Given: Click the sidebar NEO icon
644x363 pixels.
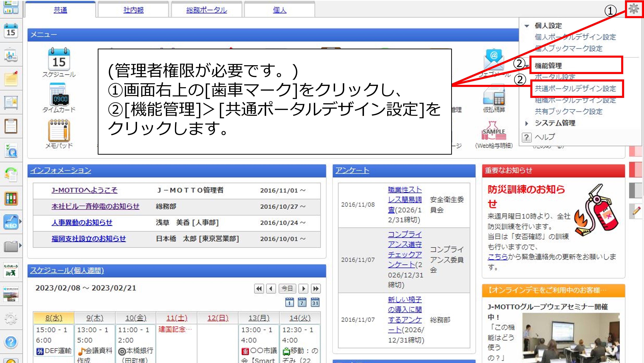Looking at the screenshot, I should (11, 222).
